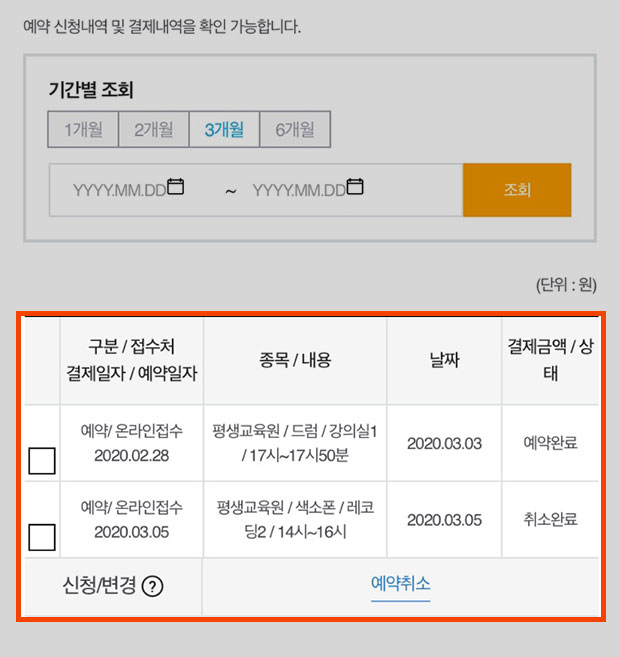Select the 6개월 period tab
The image size is (620, 657).
295,129
